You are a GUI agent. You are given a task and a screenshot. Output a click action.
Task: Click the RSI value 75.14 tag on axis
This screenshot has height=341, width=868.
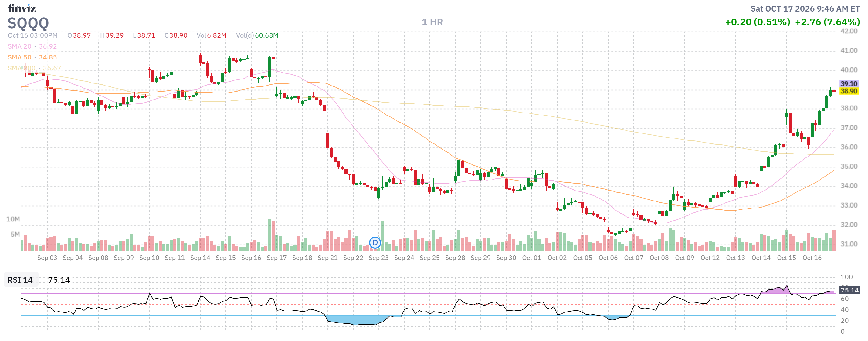point(849,290)
